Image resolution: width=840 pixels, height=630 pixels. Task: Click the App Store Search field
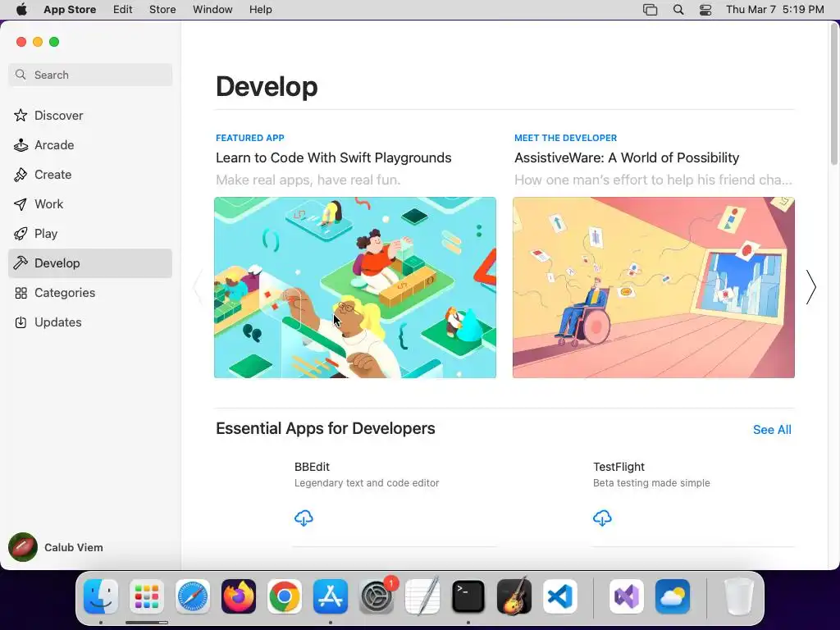click(x=90, y=75)
